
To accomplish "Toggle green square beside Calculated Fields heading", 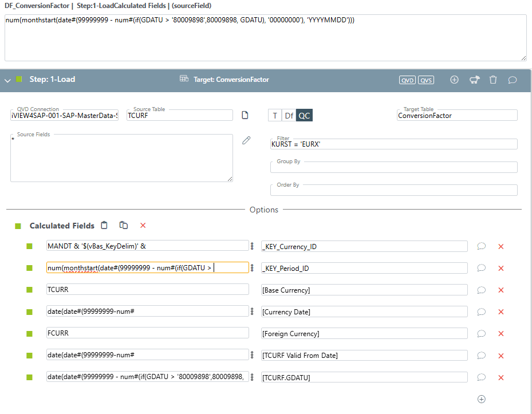I will 18,226.
